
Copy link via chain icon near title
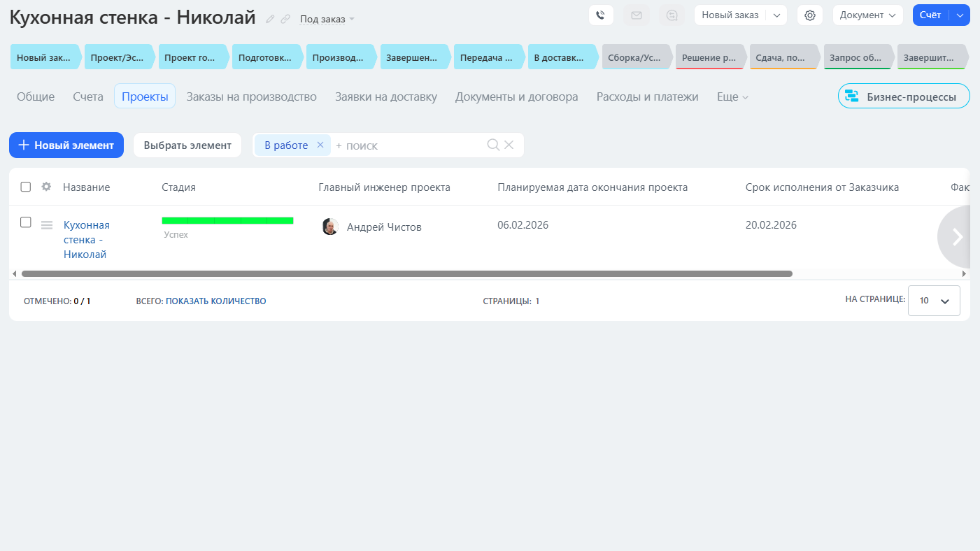[x=285, y=20]
